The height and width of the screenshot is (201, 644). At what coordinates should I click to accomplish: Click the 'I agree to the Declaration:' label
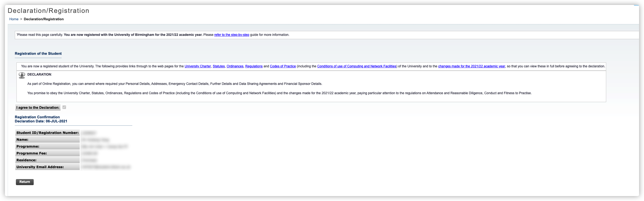pyautogui.click(x=38, y=108)
